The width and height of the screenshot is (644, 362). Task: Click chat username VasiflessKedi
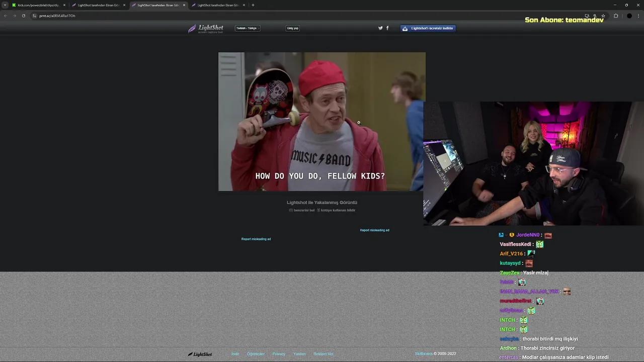pos(516,244)
